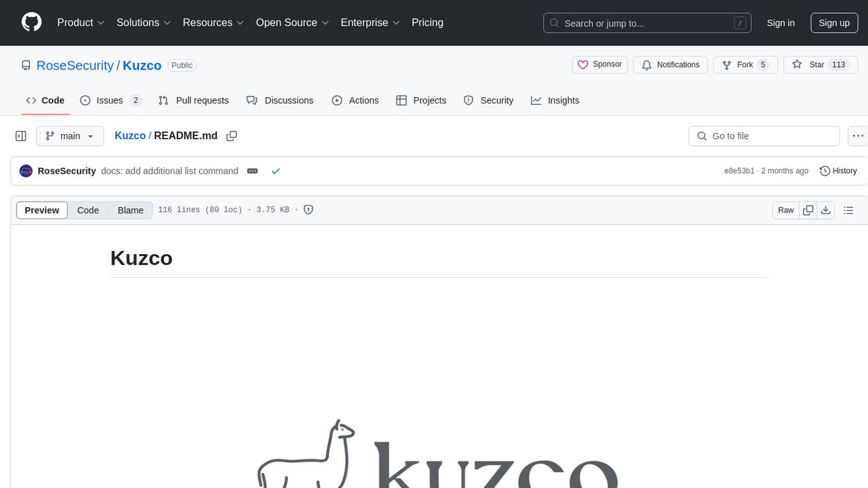Click the '116 lines (80 loc)' file info

[x=200, y=210]
